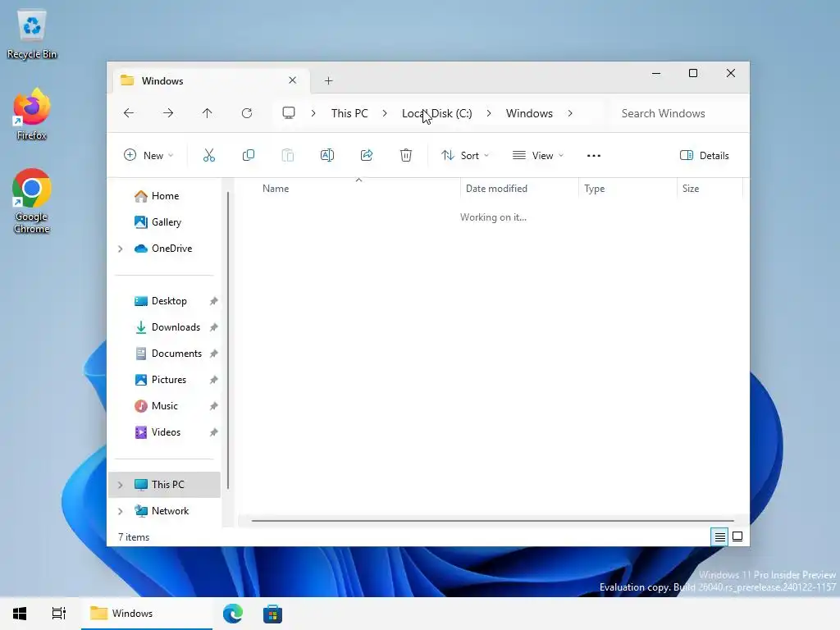Select the Windows tab

(x=209, y=81)
